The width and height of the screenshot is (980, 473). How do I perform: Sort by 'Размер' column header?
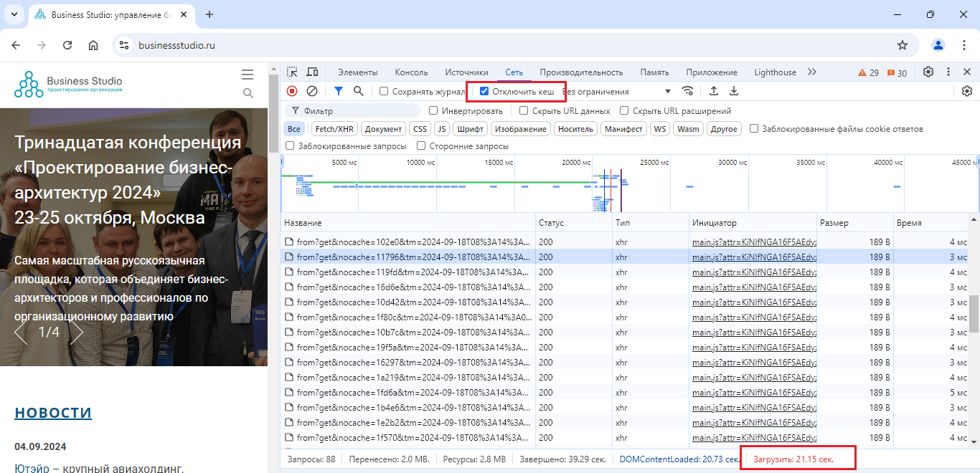point(854,223)
